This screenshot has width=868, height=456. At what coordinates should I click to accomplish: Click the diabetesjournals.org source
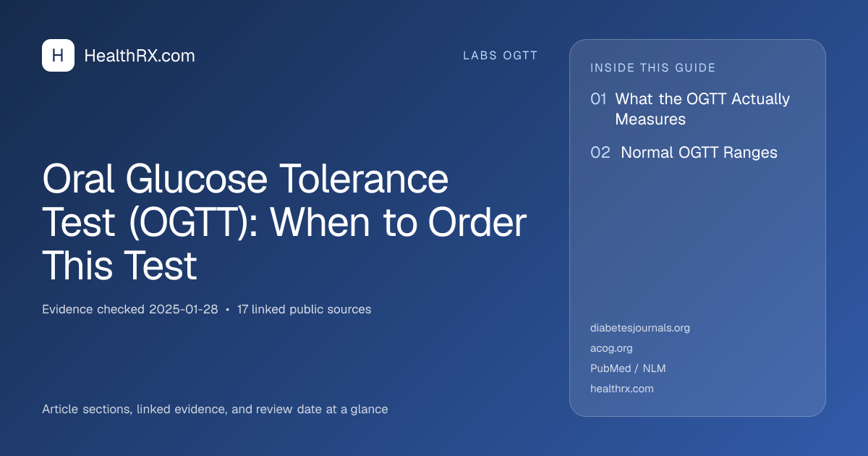[x=640, y=328]
